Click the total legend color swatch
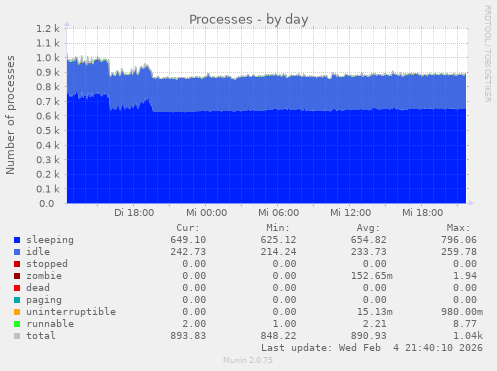This screenshot has height=371, width=497. click(x=17, y=336)
